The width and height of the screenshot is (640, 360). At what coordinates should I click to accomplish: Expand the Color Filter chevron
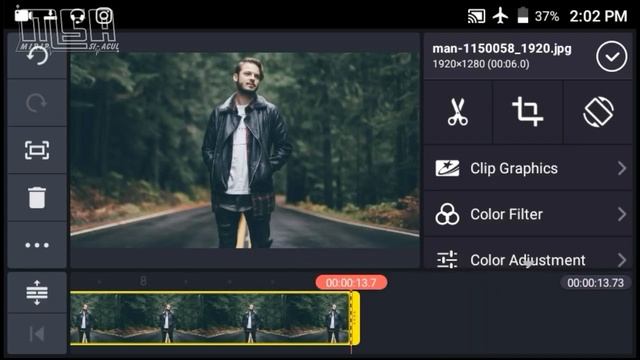[x=622, y=214]
